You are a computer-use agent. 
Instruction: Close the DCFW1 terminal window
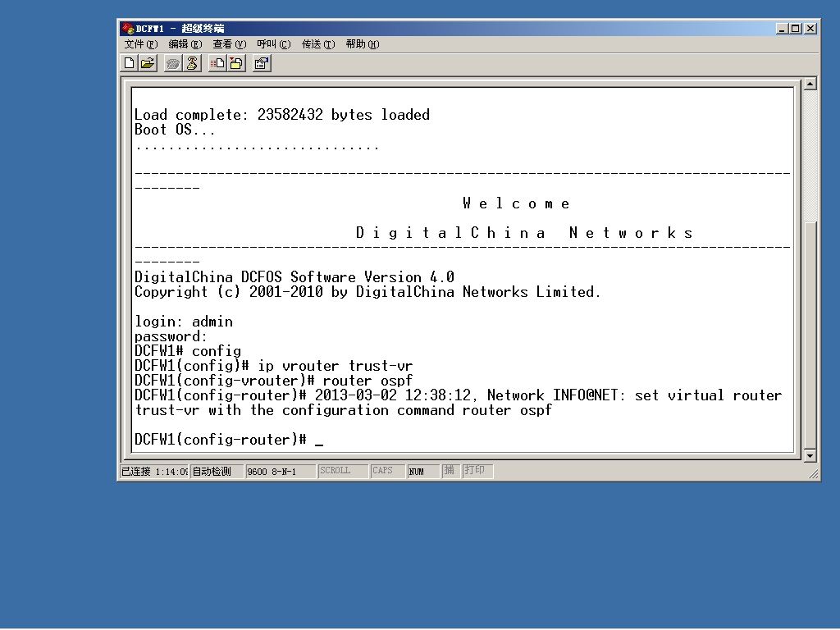(x=810, y=29)
